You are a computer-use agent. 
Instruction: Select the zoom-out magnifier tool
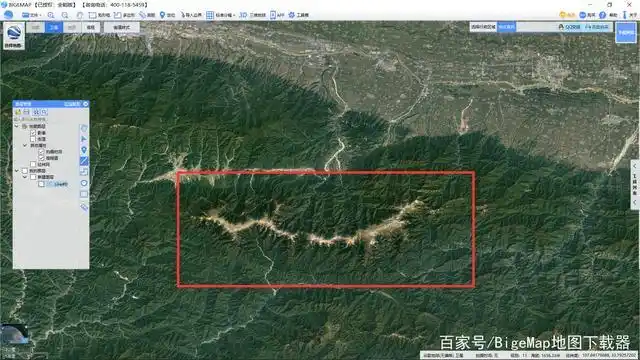pos(65,15)
